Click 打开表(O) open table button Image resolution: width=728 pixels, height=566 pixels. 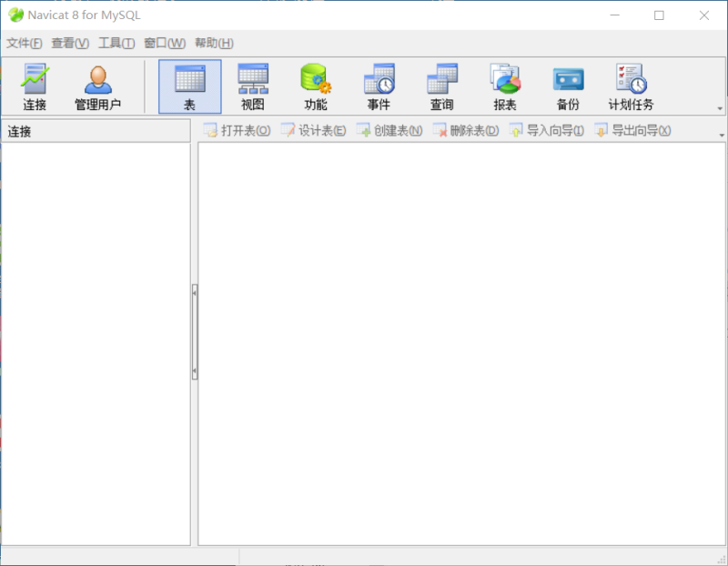click(x=238, y=130)
